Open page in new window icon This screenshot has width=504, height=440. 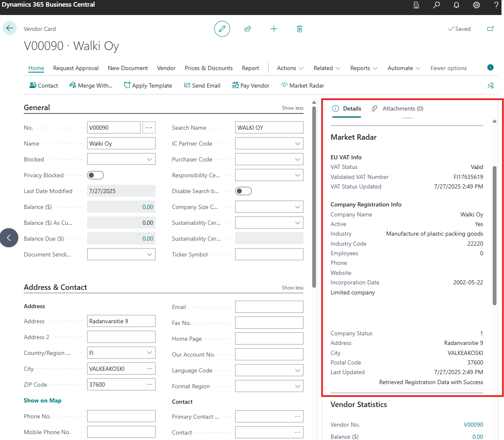[490, 29]
